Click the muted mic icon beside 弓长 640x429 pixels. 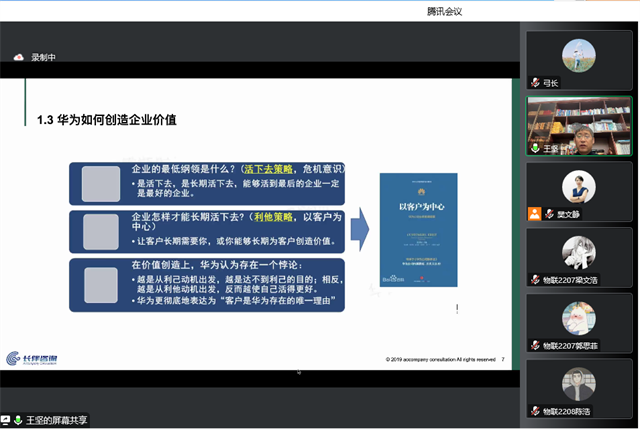(x=536, y=83)
